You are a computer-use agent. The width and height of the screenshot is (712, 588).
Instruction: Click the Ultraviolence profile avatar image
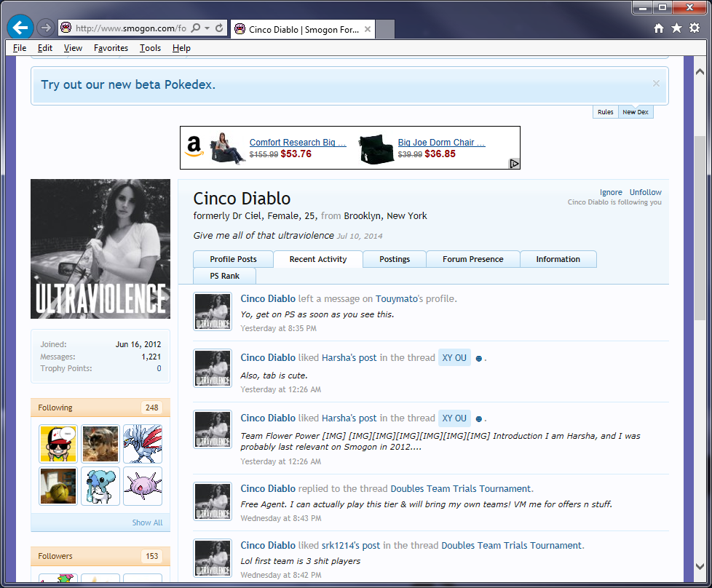(100, 249)
